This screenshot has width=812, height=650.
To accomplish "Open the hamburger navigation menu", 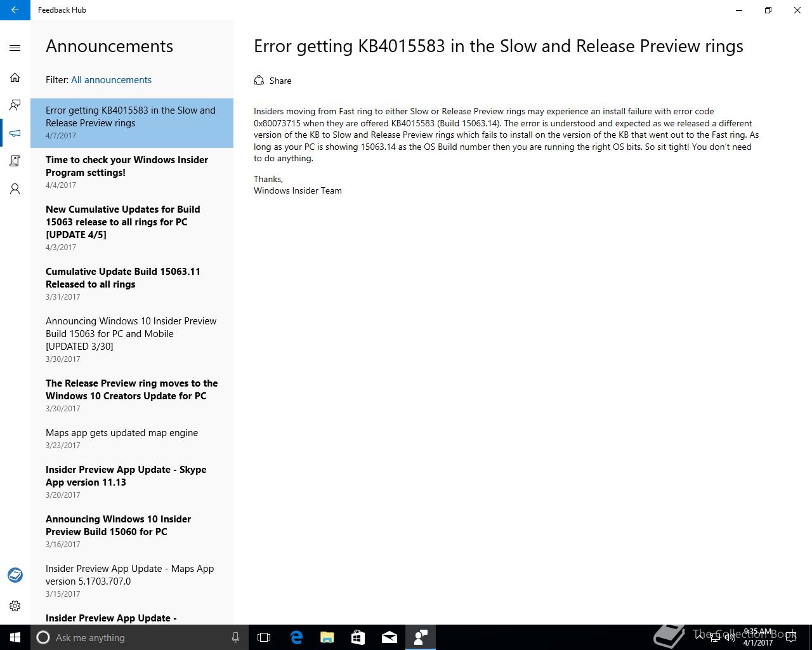I will point(15,48).
